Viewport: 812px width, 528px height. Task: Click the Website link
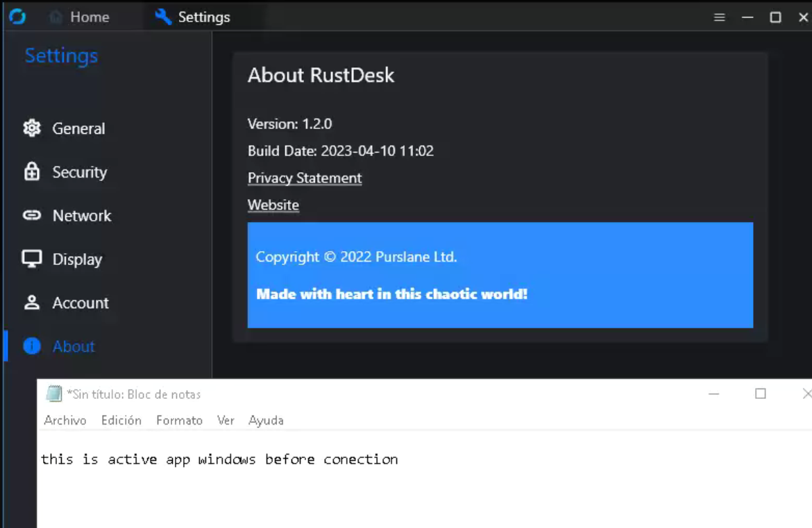tap(273, 205)
